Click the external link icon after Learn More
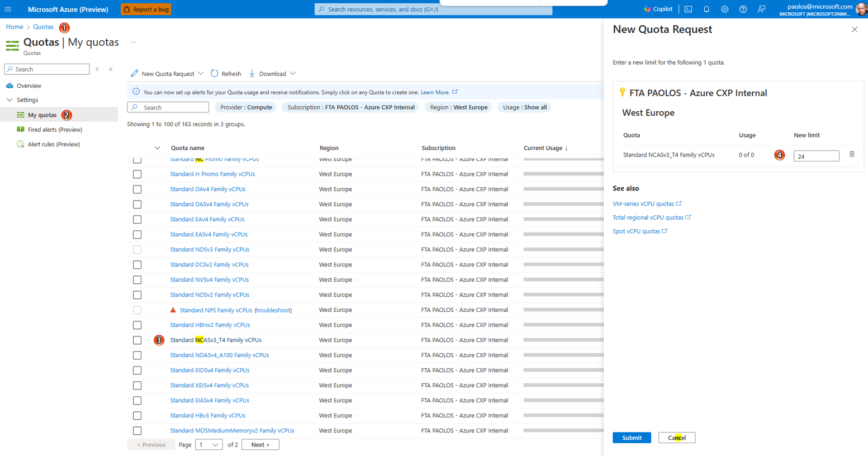 point(455,92)
